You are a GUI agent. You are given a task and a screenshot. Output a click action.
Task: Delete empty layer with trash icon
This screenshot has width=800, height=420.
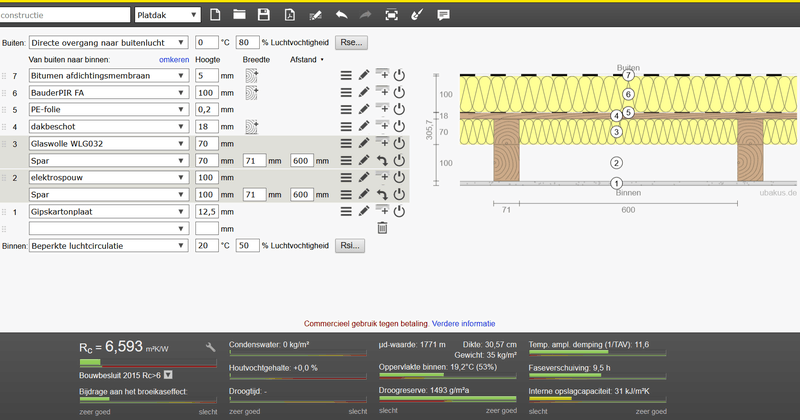click(382, 228)
